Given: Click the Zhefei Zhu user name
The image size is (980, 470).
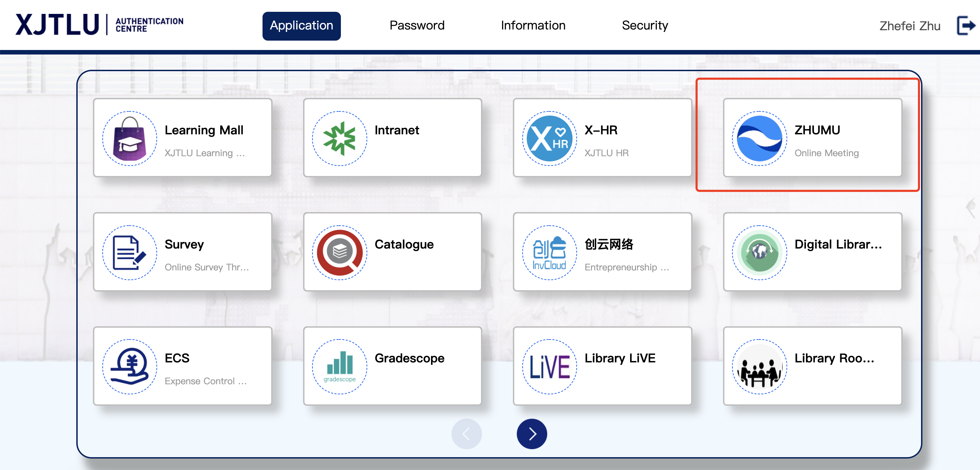Looking at the screenshot, I should tap(910, 26).
